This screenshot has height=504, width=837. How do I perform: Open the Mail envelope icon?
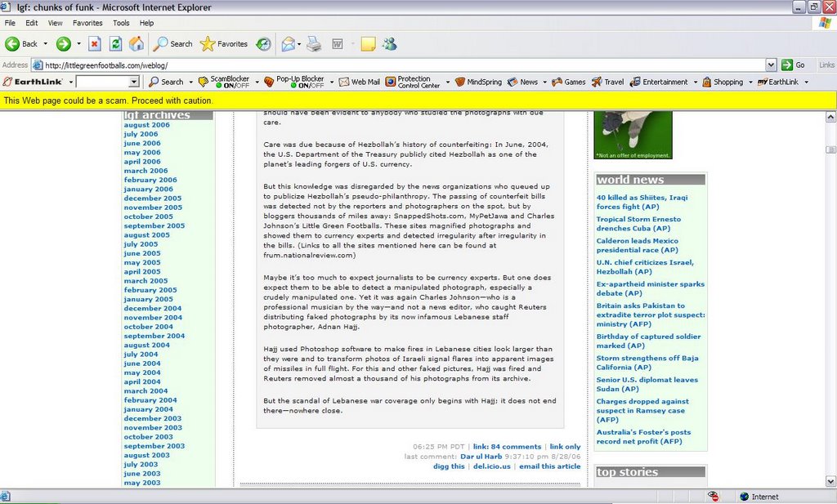click(x=288, y=44)
